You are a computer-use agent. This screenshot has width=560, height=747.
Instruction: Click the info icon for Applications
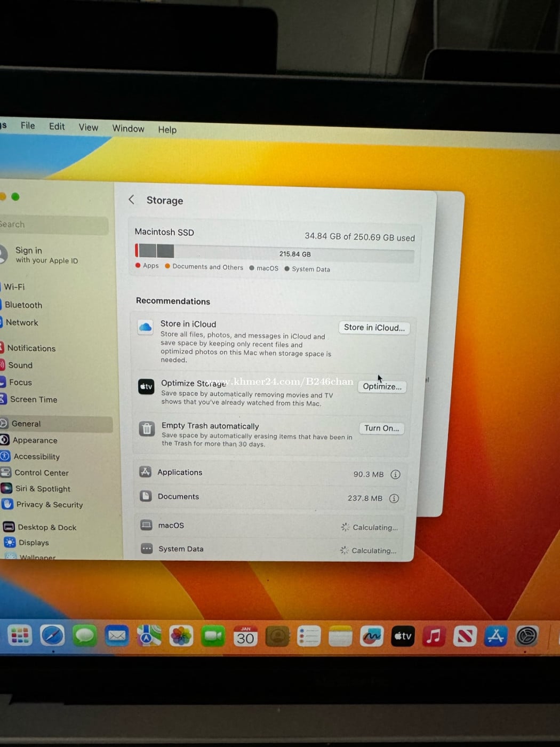(395, 474)
